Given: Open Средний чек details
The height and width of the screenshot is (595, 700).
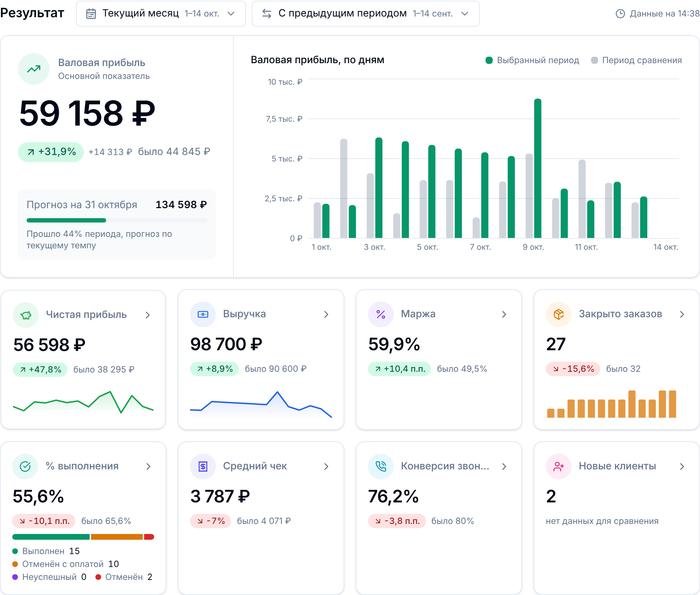Looking at the screenshot, I should click(326, 467).
